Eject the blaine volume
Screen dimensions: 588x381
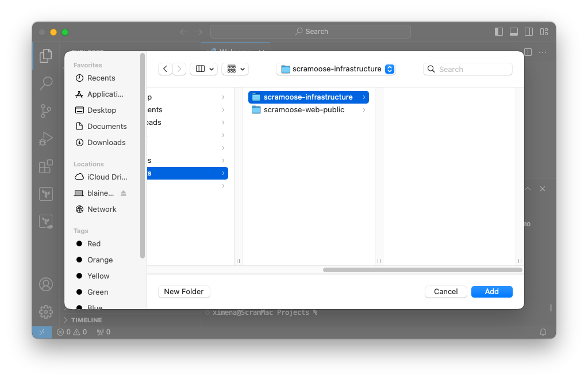[x=124, y=193]
